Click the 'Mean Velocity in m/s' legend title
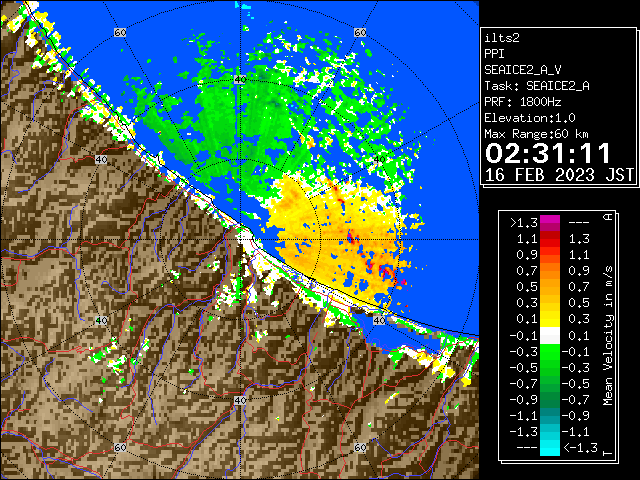 [608, 336]
